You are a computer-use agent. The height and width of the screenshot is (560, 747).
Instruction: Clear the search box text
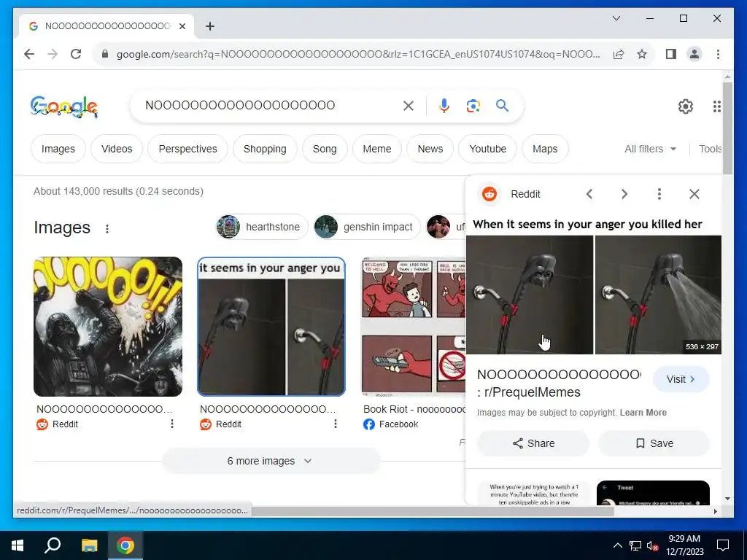point(409,106)
